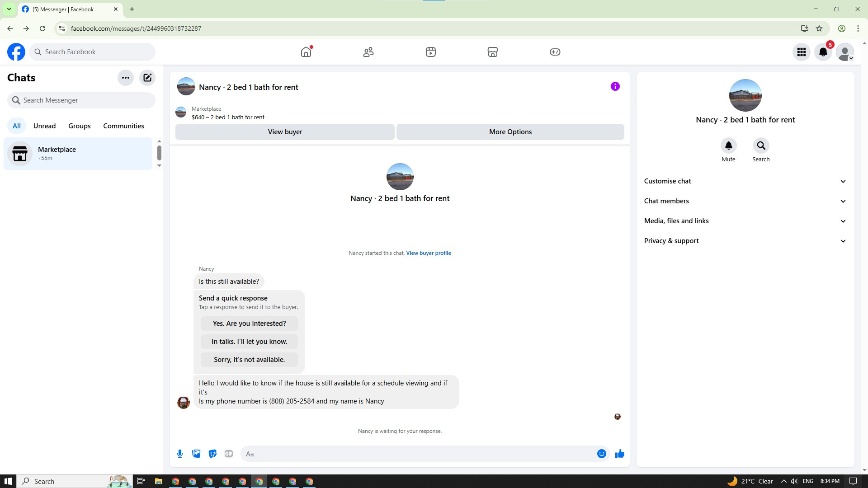Expand Media, files and links section
Image resolution: width=868 pixels, height=488 pixels.
[745, 221]
